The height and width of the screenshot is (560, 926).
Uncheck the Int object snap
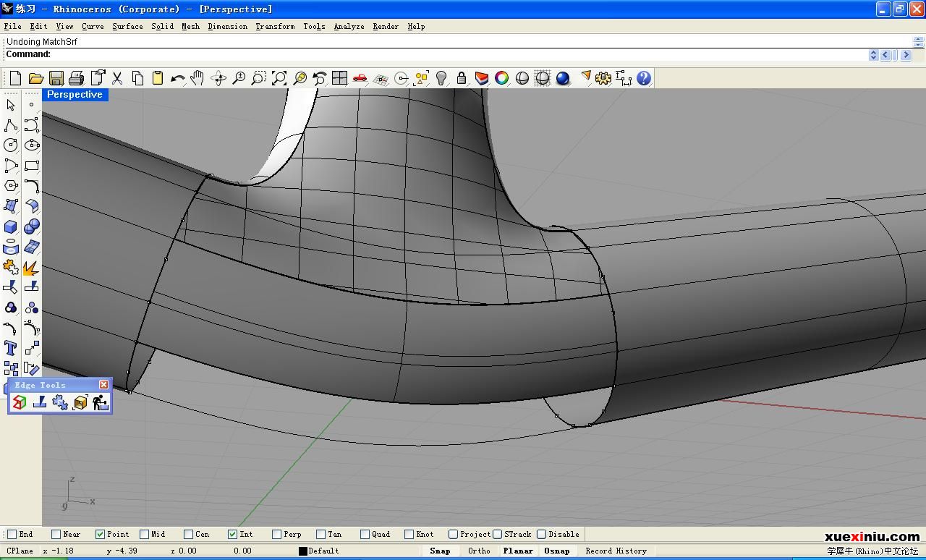(233, 535)
